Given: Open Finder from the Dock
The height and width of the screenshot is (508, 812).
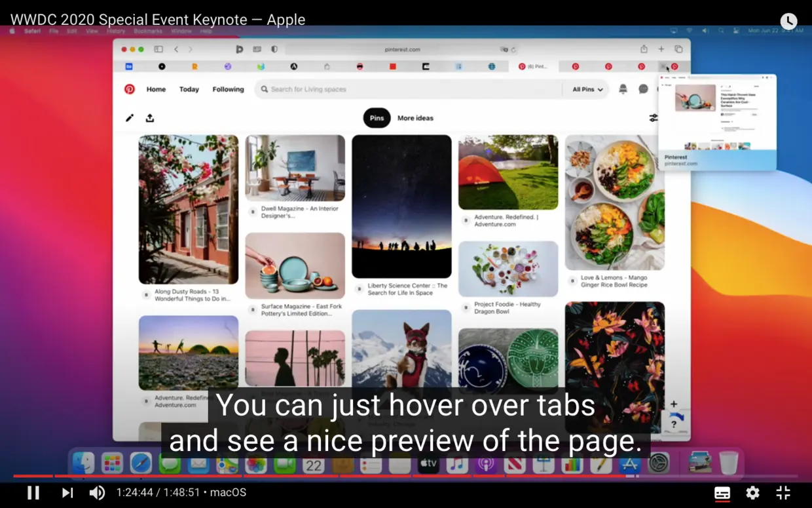Looking at the screenshot, I should click(84, 464).
